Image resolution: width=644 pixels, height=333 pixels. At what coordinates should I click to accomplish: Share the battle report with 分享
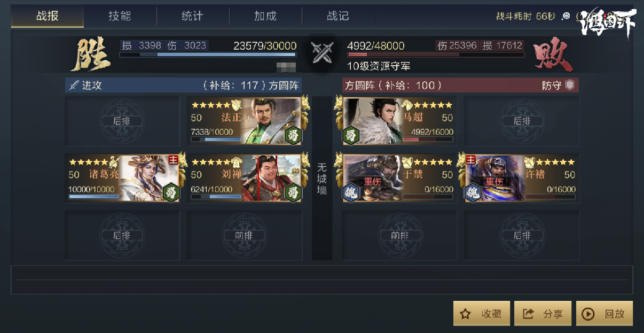tap(543, 314)
